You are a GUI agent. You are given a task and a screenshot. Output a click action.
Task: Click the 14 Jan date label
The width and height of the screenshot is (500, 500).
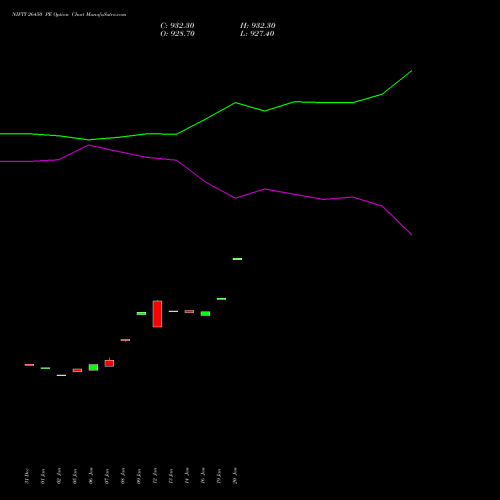coord(187,476)
